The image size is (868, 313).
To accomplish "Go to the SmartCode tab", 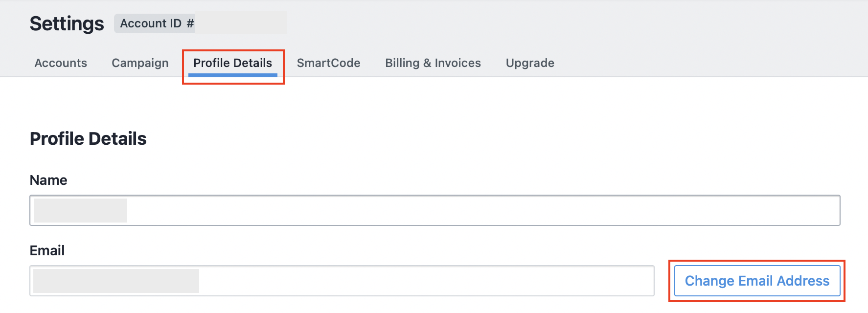I will pos(328,63).
